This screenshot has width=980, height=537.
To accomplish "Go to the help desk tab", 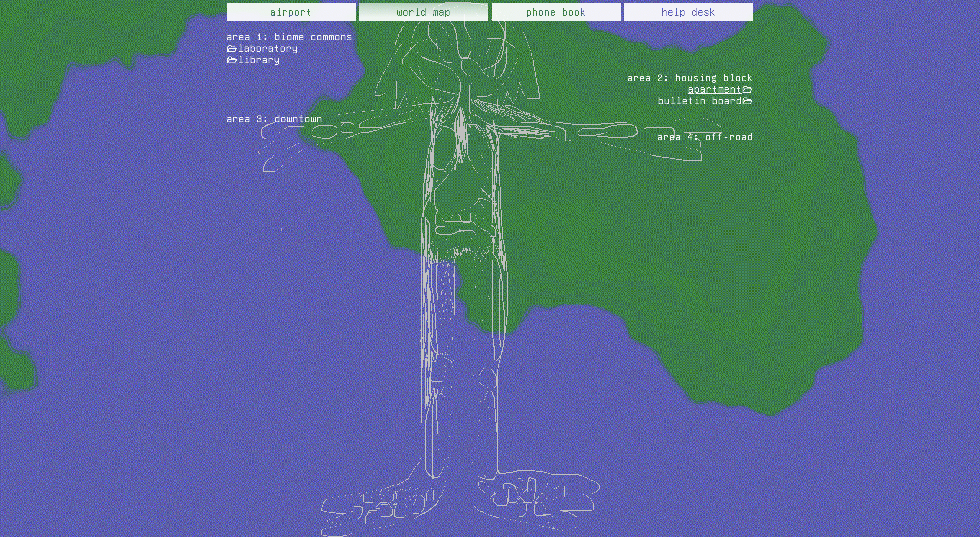I will [x=688, y=12].
